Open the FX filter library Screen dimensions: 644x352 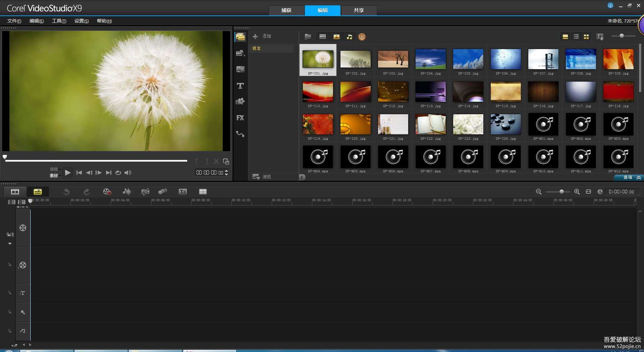[x=240, y=118]
